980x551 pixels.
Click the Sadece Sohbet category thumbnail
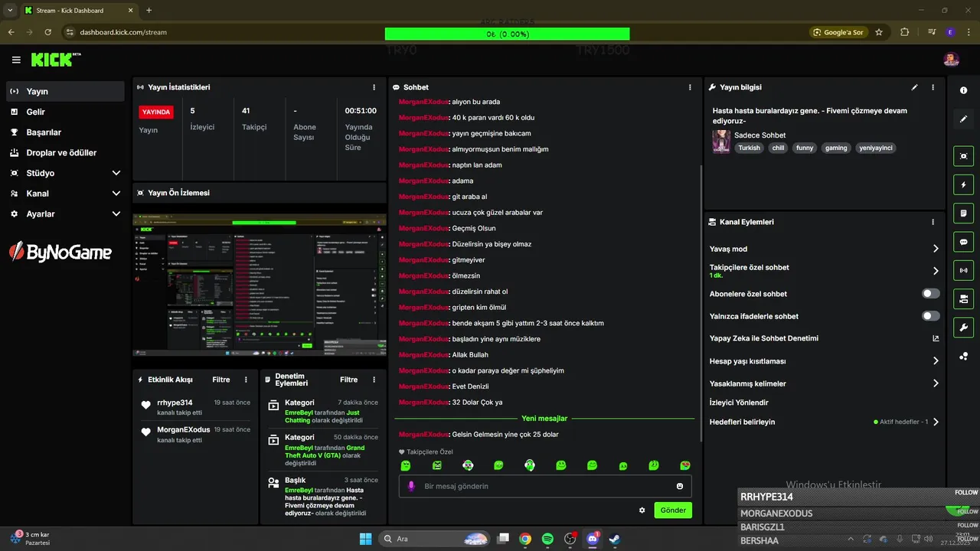tap(721, 142)
